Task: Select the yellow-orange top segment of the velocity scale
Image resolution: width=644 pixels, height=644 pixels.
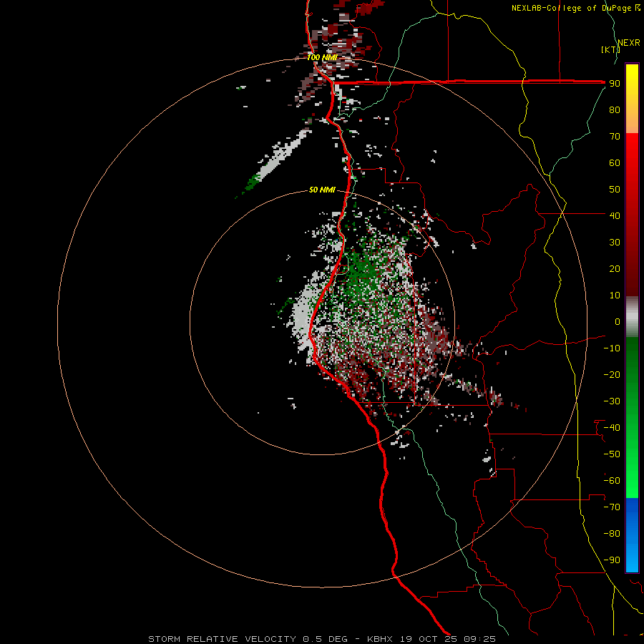Action: pyautogui.click(x=632, y=99)
